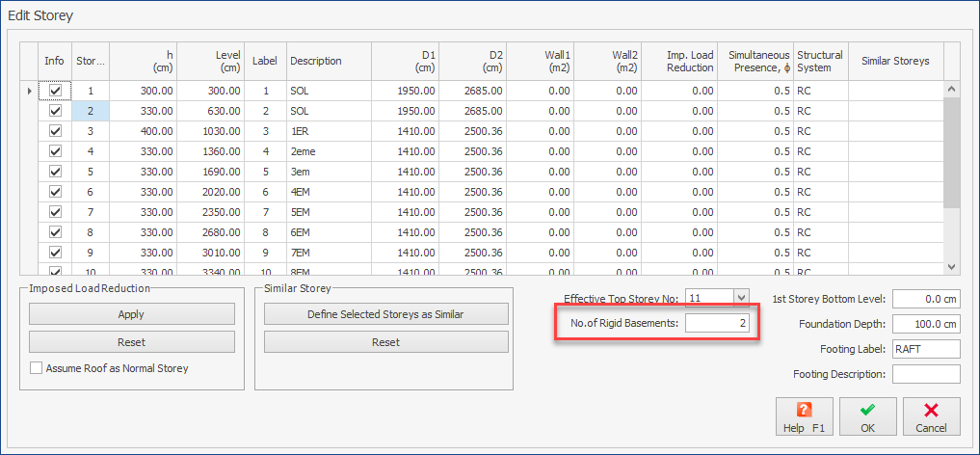Toggle the Info checkbox for storey 5

click(x=55, y=172)
